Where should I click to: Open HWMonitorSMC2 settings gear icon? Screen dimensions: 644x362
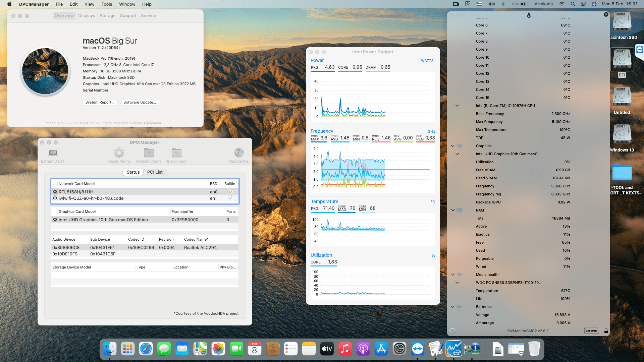(452, 331)
